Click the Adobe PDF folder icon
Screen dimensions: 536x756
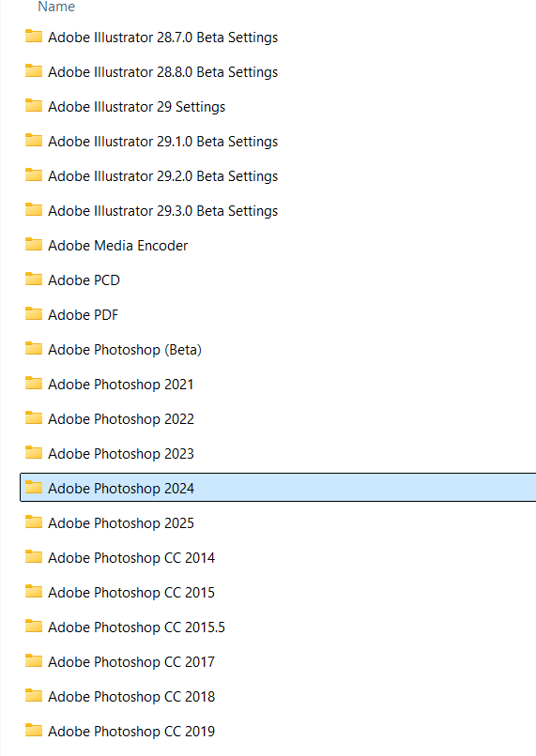pyautogui.click(x=34, y=314)
